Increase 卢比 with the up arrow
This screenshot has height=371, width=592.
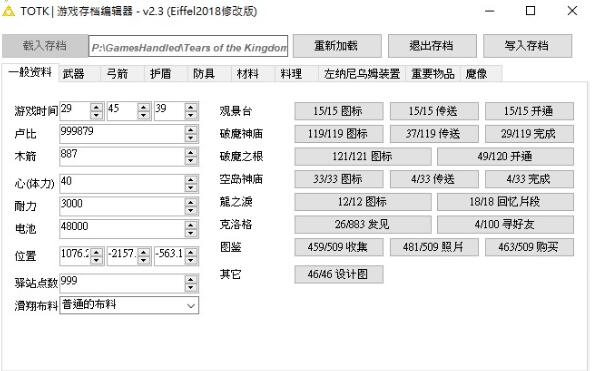coord(191,130)
